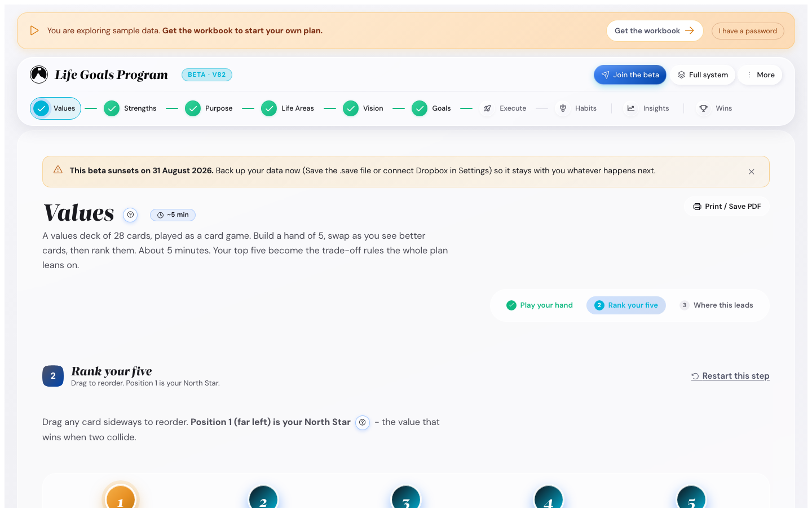Screen dimensions: 812x508
Task: Click "Drag to reorder. Position 1 is your North Star." subtitle
Action: (x=145, y=383)
